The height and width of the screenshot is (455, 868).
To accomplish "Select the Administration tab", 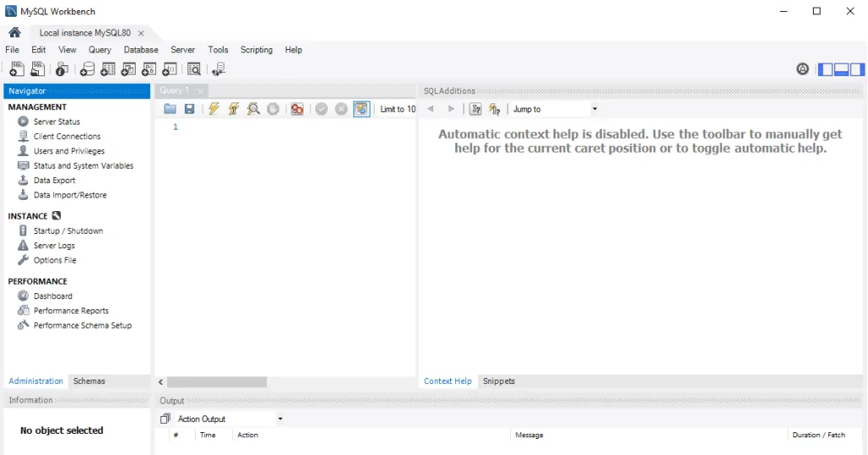I will click(x=36, y=380).
